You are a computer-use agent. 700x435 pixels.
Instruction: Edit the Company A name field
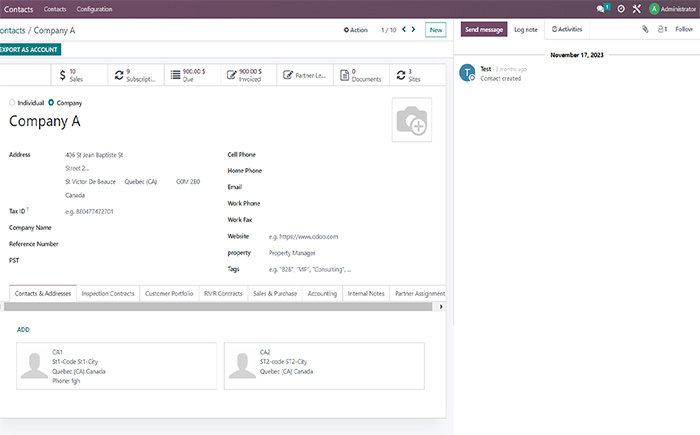point(45,121)
